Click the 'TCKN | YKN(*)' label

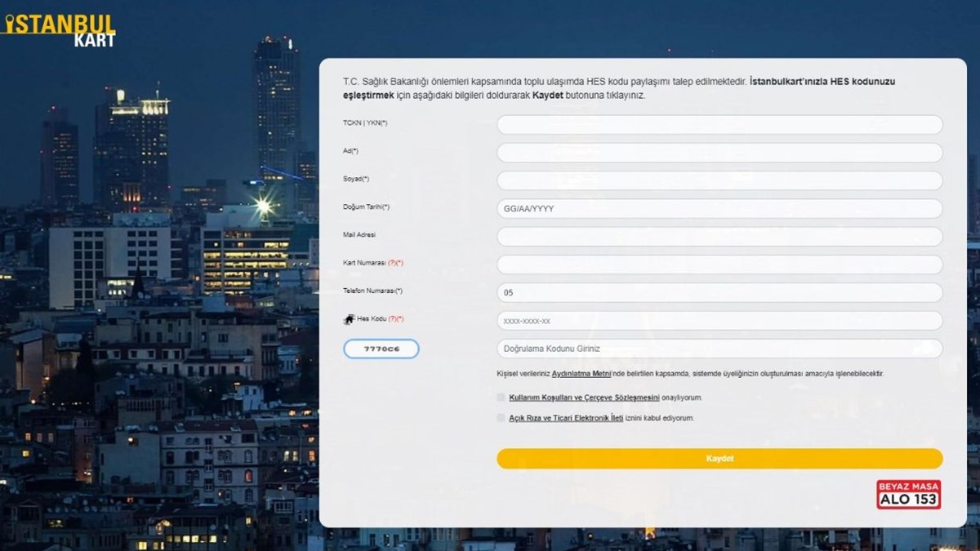pos(365,123)
